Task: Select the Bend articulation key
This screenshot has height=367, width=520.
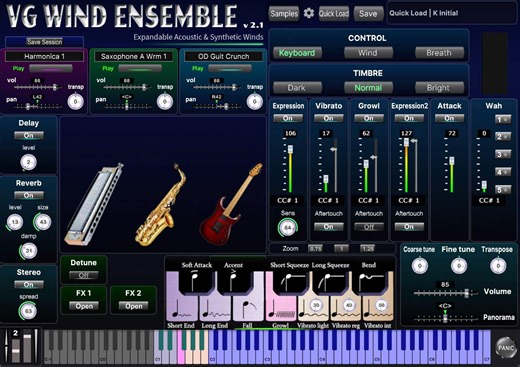Action: (x=371, y=282)
